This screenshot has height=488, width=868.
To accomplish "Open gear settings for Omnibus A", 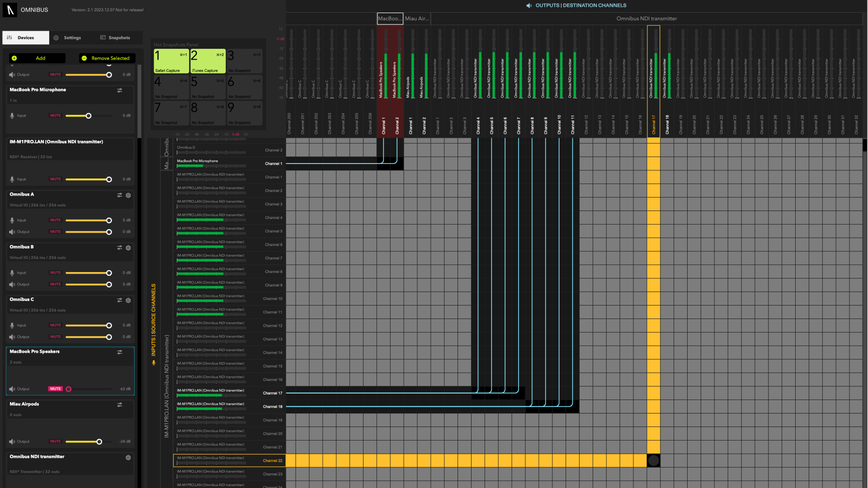I will [128, 195].
